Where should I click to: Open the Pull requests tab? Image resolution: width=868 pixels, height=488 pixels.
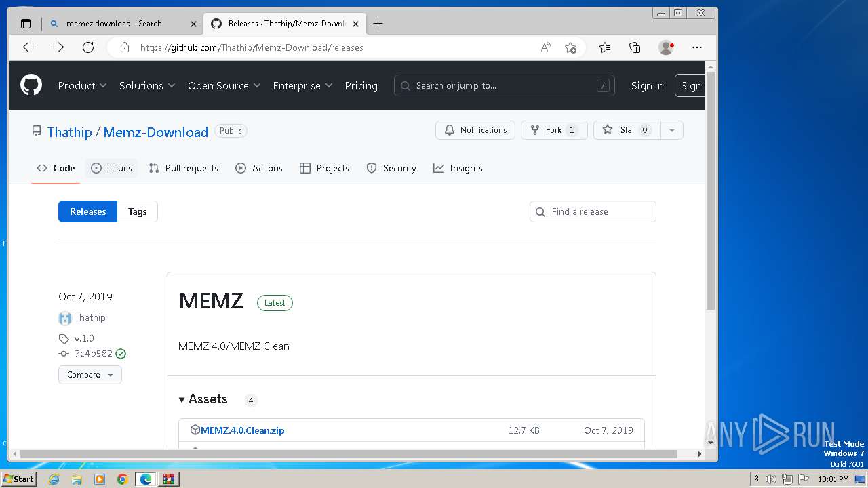pos(183,168)
